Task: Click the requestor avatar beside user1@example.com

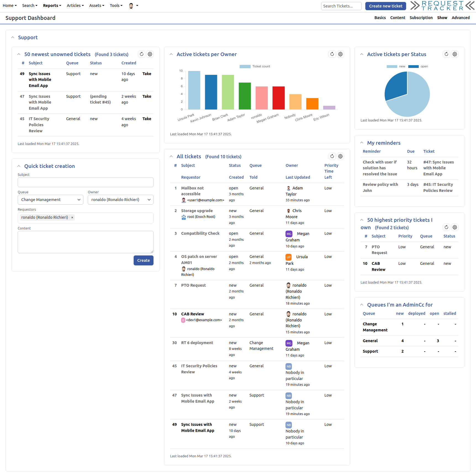Action: click(184, 200)
